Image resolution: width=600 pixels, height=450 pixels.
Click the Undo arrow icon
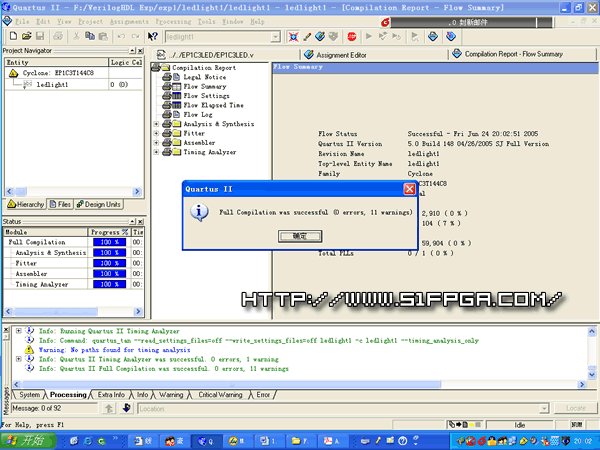coord(121,36)
